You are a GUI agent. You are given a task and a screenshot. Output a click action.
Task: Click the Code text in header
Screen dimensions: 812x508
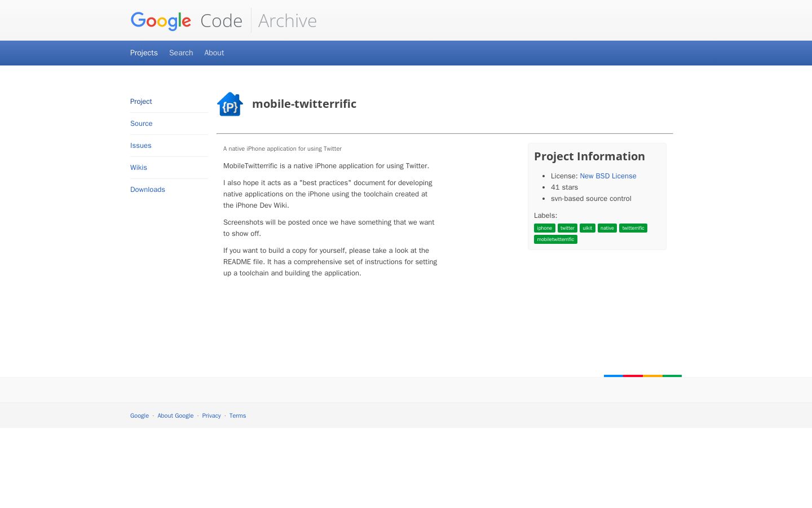(x=221, y=21)
